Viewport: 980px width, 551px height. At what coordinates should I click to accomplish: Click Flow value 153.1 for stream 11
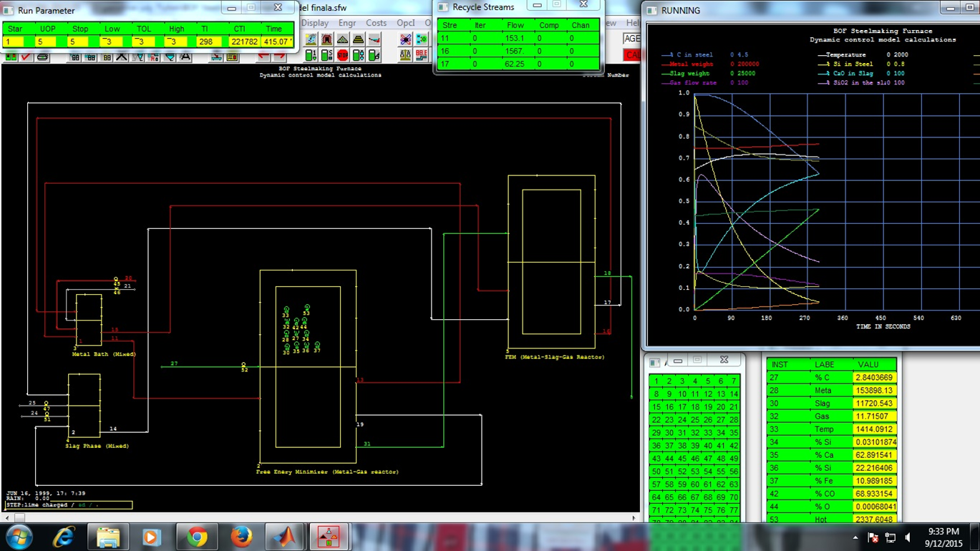515,39
